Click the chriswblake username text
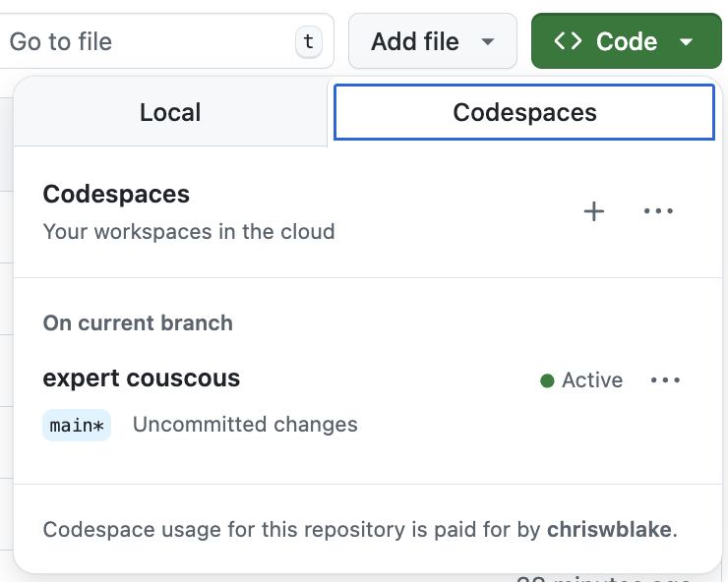Image resolution: width=728 pixels, height=582 pixels. click(x=609, y=529)
